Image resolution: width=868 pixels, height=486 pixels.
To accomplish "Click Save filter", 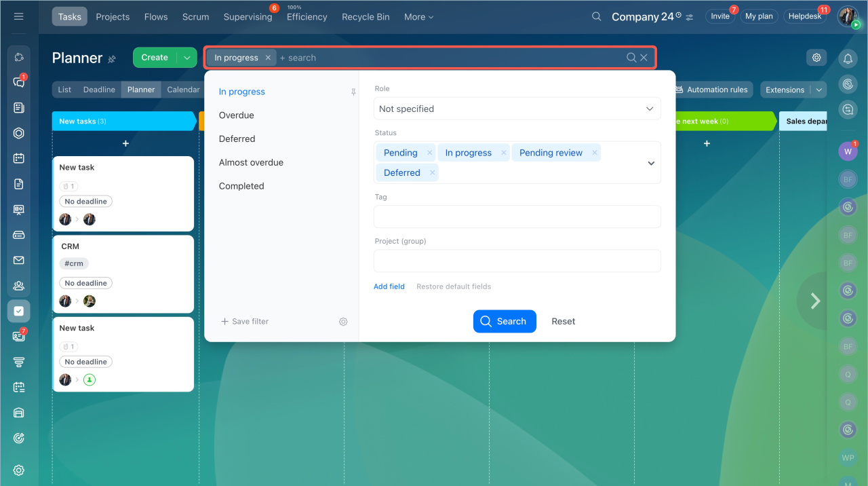I will 245,322.
